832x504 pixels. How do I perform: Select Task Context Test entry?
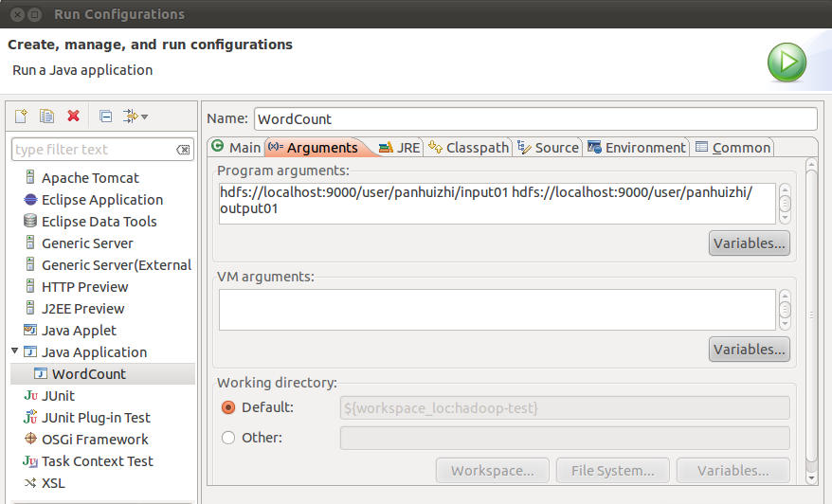(x=97, y=461)
